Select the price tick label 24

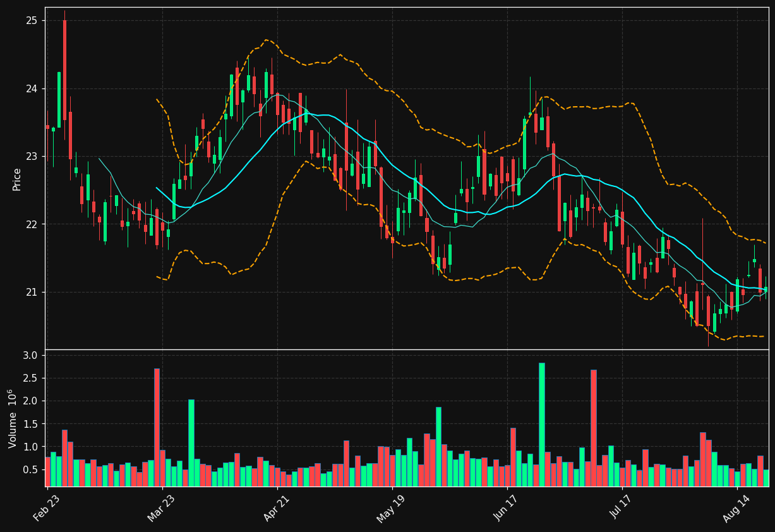(x=32, y=88)
